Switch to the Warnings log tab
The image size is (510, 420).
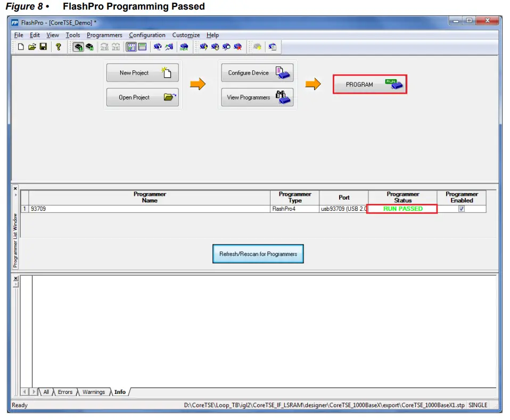pyautogui.click(x=94, y=392)
